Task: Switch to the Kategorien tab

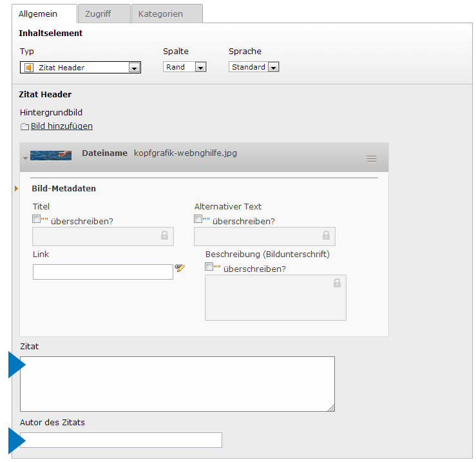Action: 160,14
